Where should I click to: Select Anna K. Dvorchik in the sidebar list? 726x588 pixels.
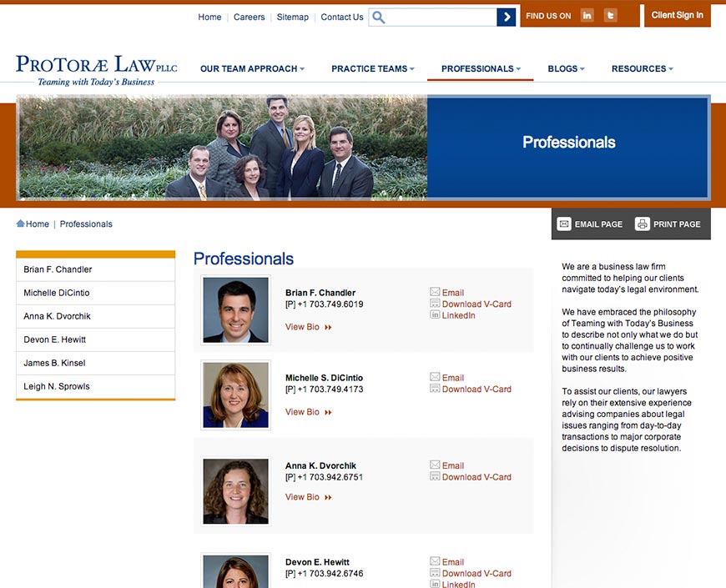[x=95, y=316]
